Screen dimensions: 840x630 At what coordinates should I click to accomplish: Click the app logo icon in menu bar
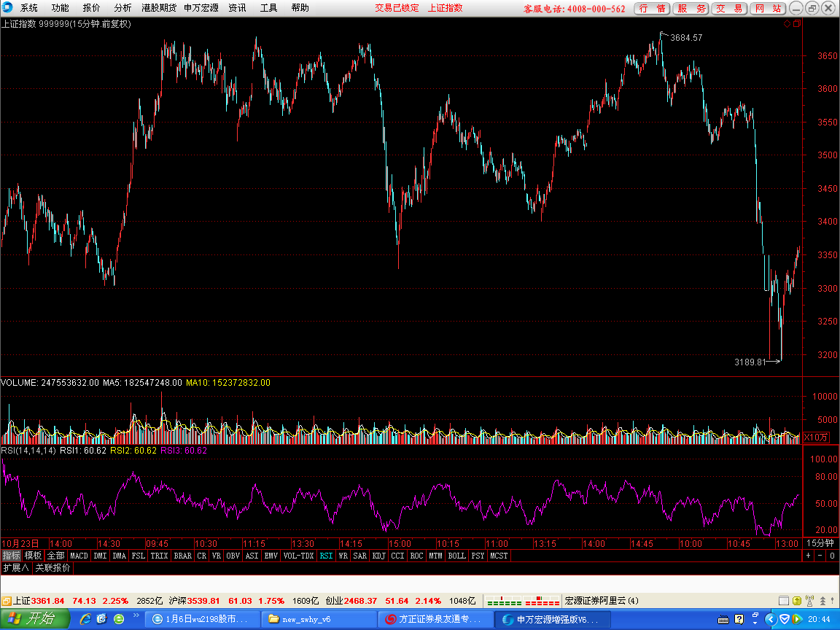point(7,7)
